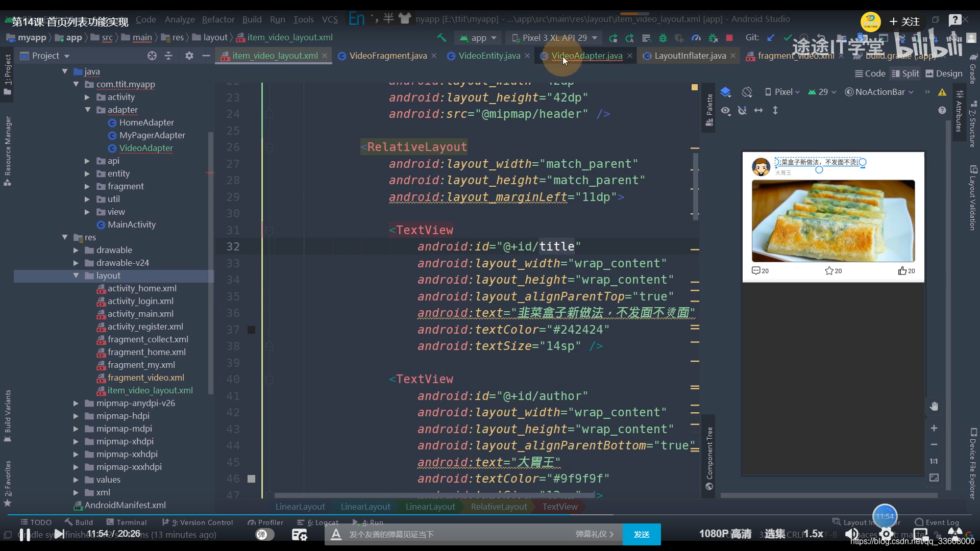Viewport: 980px width, 551px height.
Task: Open the Terminal tool window
Action: coord(127,522)
